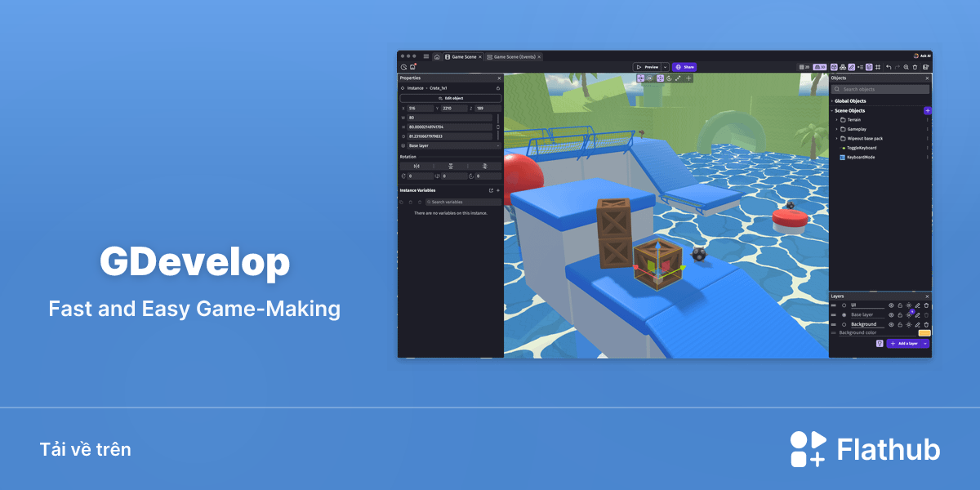980x490 pixels.
Task: Click the undo arrow icon
Action: [x=889, y=67]
